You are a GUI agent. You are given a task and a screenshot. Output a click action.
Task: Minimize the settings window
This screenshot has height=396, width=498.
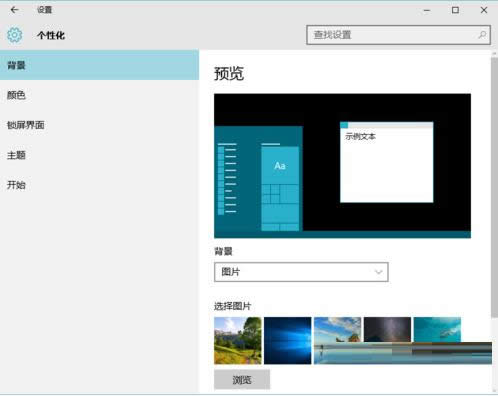[x=427, y=10]
